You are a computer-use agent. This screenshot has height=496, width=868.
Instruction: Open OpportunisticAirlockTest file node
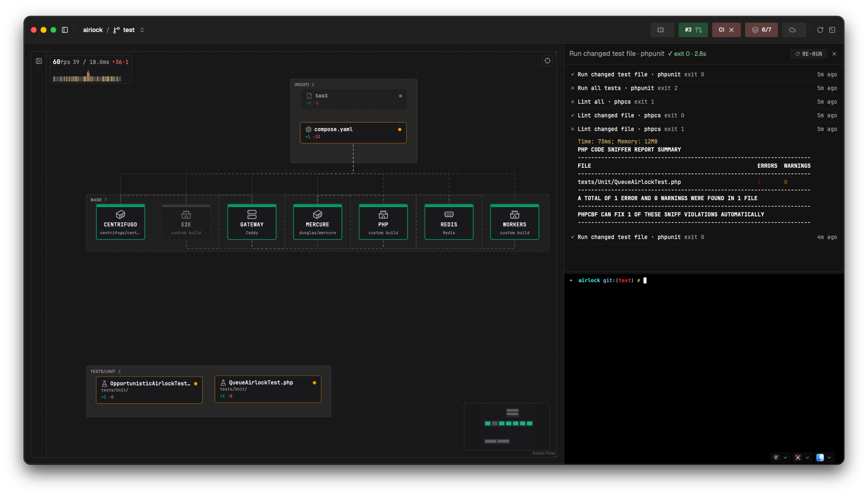click(149, 390)
